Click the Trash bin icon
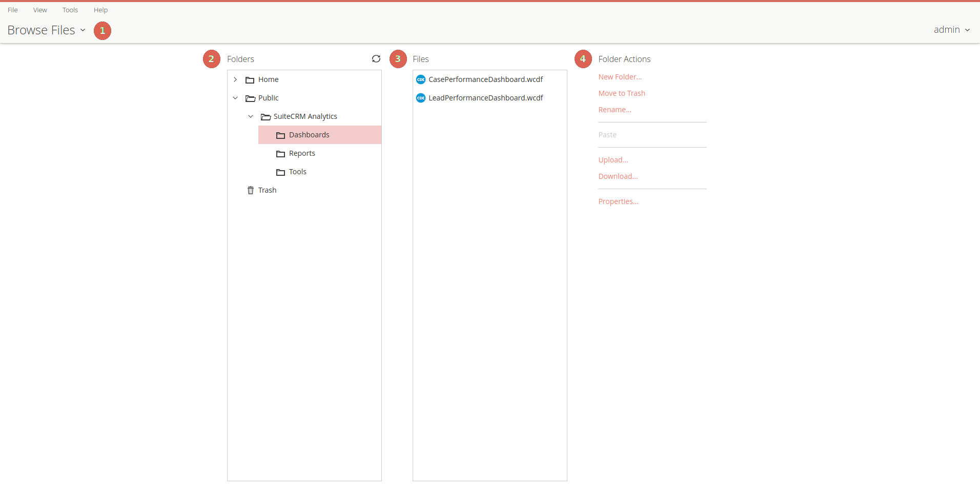Image resolution: width=980 pixels, height=491 pixels. click(251, 190)
